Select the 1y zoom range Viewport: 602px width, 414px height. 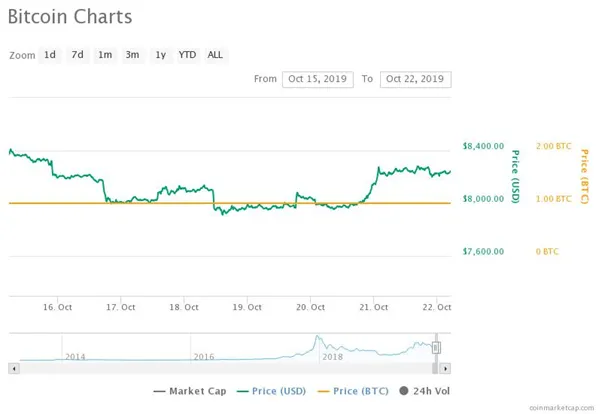pyautogui.click(x=160, y=55)
